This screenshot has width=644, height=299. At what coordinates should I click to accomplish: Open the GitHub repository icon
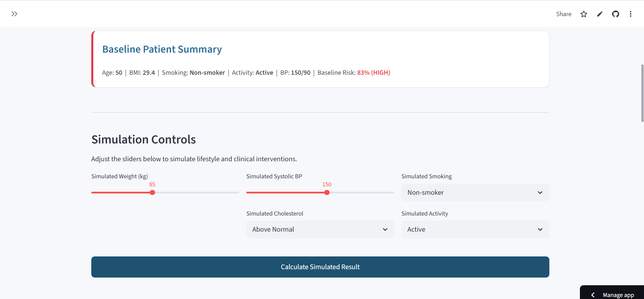click(615, 14)
